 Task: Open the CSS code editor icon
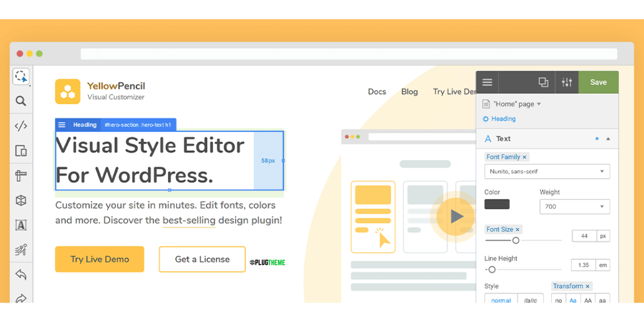click(x=21, y=126)
